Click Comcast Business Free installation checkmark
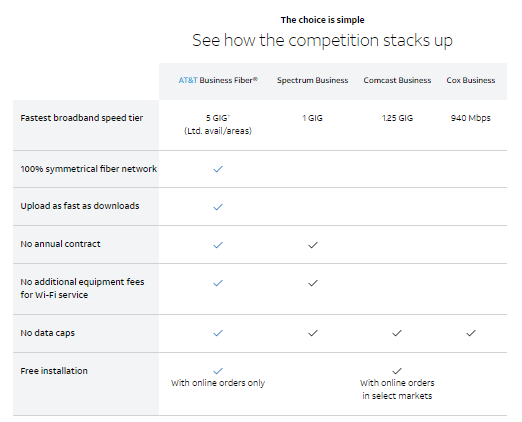The height and width of the screenshot is (422, 522). pyautogui.click(x=397, y=371)
